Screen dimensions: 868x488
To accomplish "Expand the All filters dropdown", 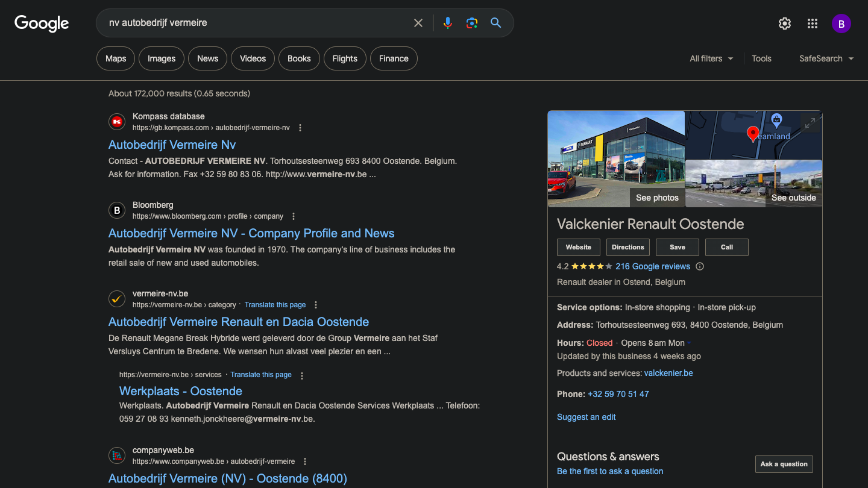I will 711,58.
